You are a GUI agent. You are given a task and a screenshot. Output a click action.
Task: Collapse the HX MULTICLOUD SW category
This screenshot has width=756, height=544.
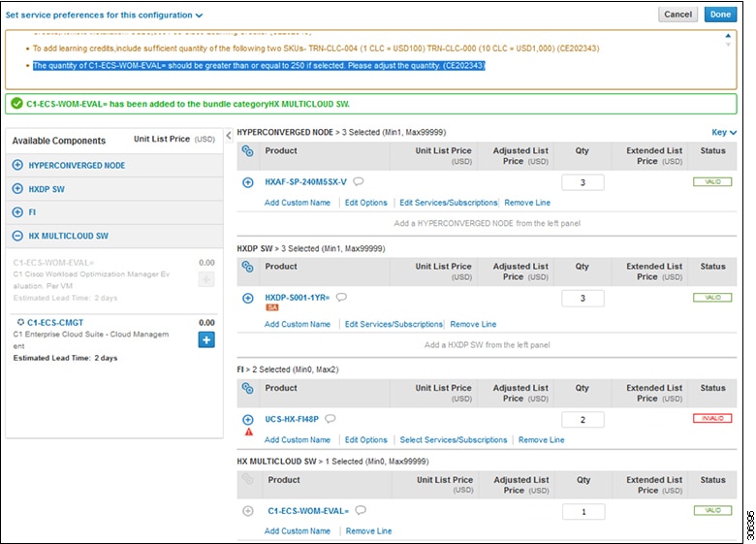pyautogui.click(x=17, y=236)
